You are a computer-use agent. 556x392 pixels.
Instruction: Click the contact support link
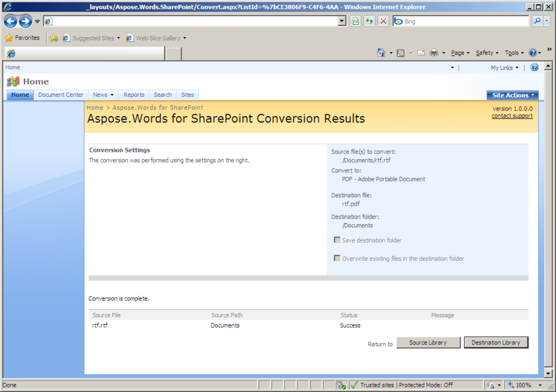coord(512,116)
